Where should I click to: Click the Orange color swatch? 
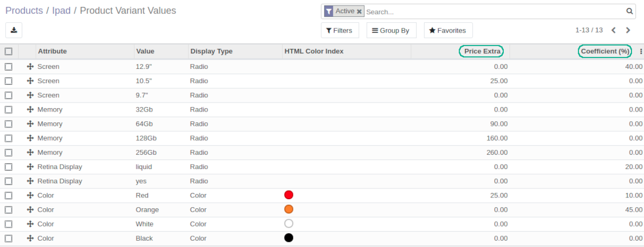pyautogui.click(x=289, y=209)
